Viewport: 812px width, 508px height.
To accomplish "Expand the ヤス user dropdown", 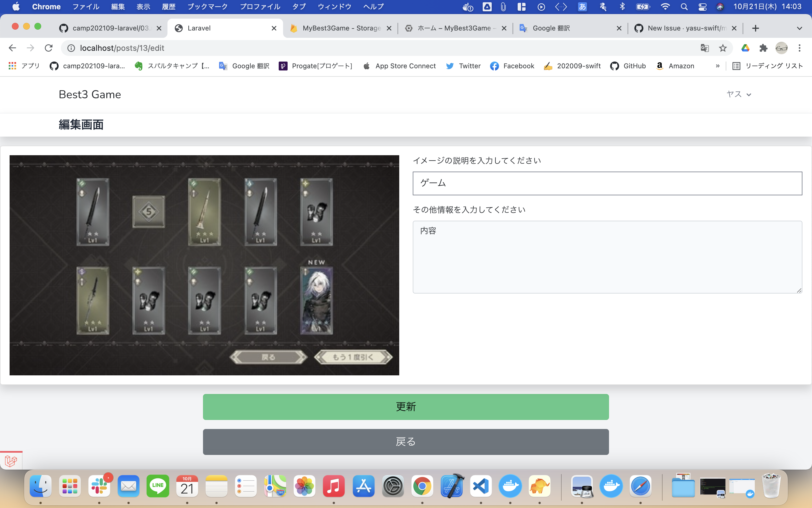I will tap(738, 95).
